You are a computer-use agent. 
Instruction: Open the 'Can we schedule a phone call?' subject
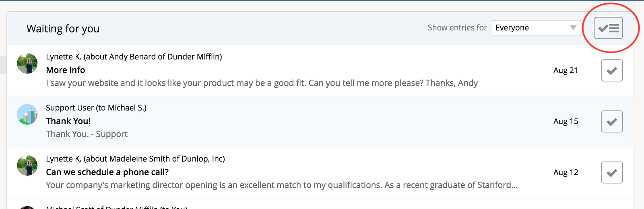107,172
